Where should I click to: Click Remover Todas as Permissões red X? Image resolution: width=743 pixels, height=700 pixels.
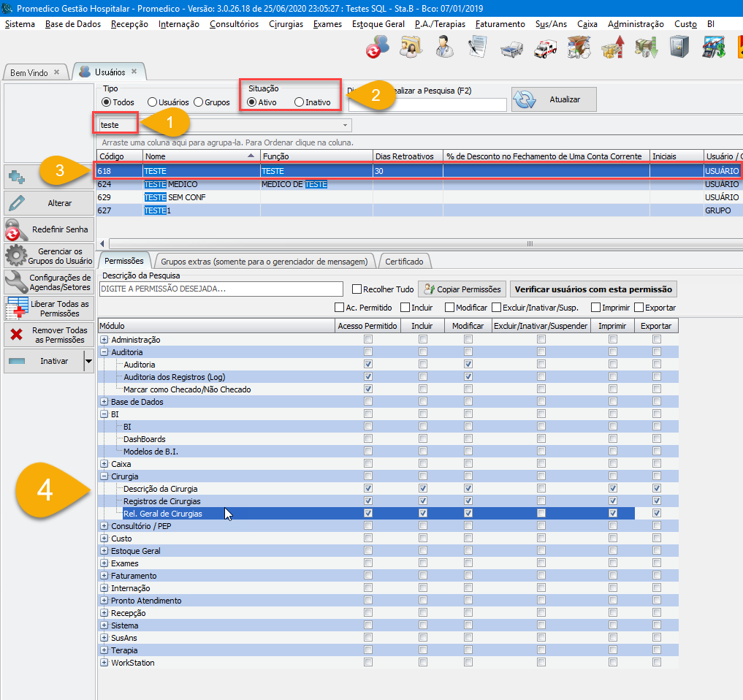pyautogui.click(x=49, y=335)
